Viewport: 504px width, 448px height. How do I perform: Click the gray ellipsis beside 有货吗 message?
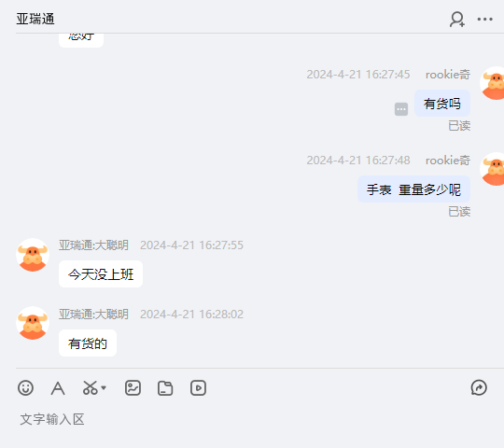click(401, 109)
